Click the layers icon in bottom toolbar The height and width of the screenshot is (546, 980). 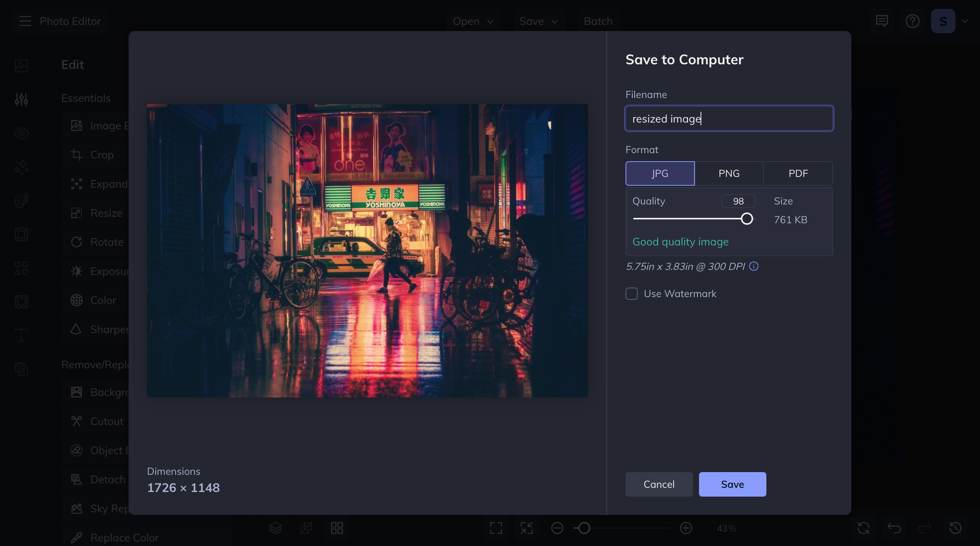tap(276, 528)
